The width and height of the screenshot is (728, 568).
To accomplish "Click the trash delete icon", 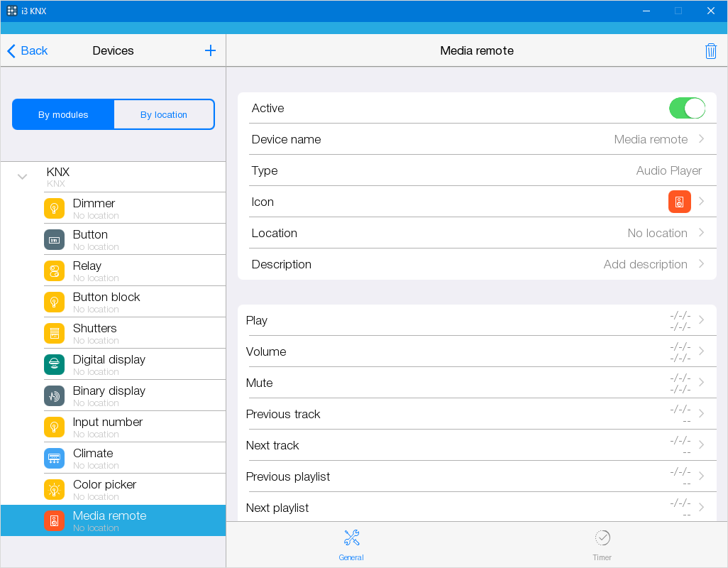I will (x=710, y=51).
